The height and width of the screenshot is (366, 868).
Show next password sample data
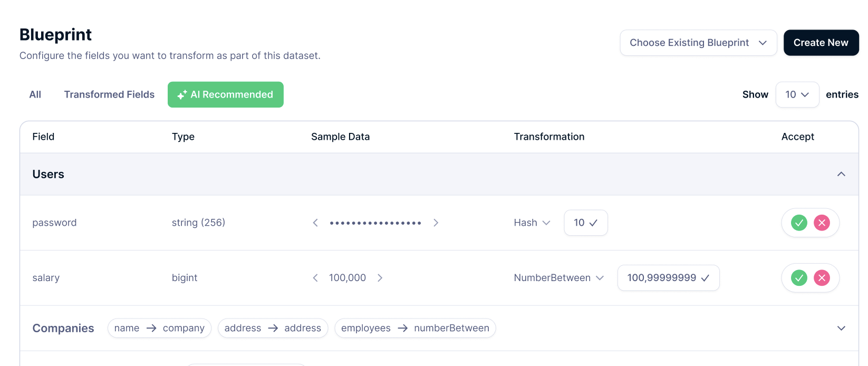(436, 223)
